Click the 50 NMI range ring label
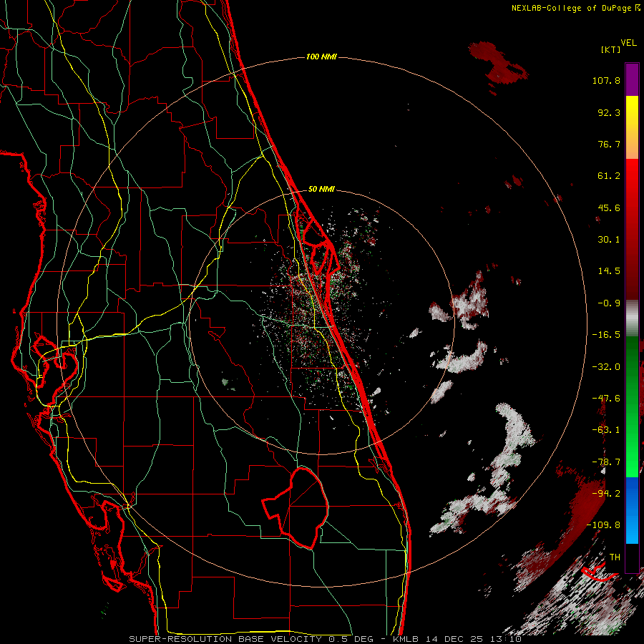Image resolution: width=644 pixels, height=644 pixels. pyautogui.click(x=321, y=190)
